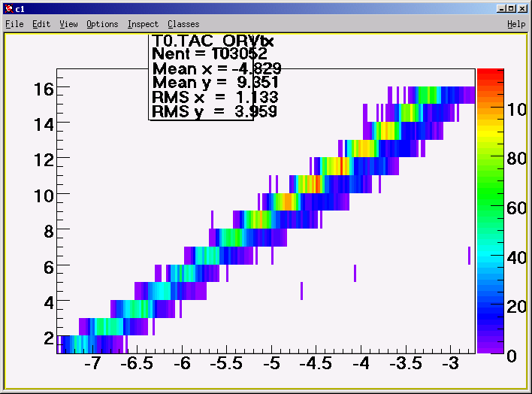Open the View menu

pos(68,24)
